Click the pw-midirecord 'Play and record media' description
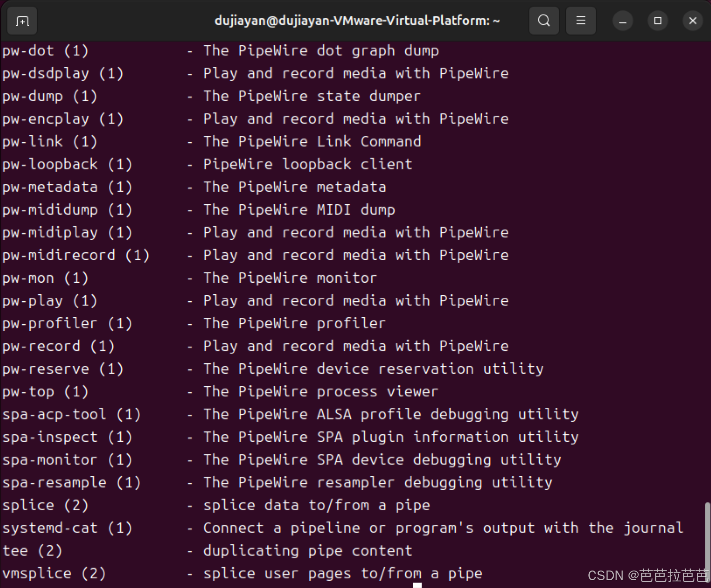The height and width of the screenshot is (588, 711). point(356,255)
